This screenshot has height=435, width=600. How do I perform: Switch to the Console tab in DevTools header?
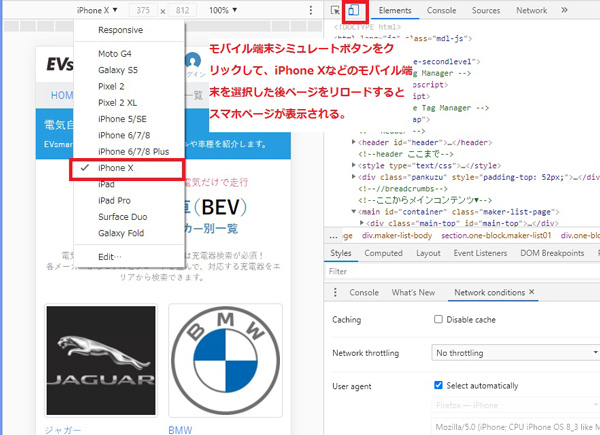[x=441, y=10]
